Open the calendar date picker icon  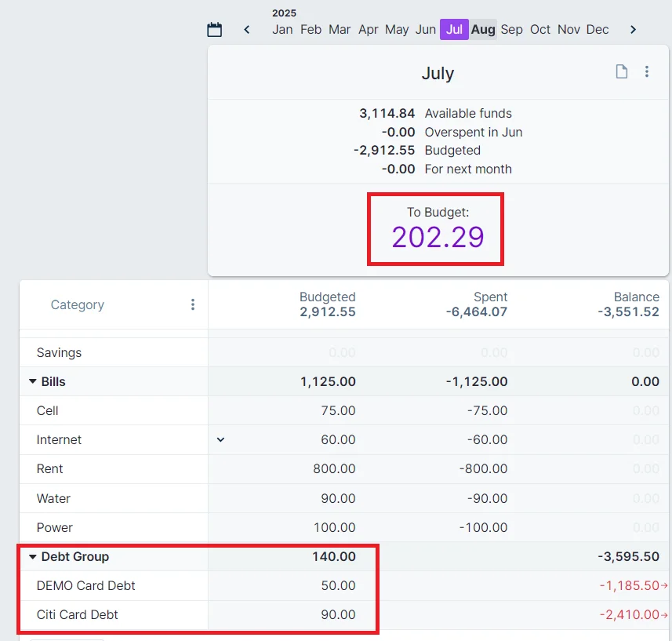pyautogui.click(x=214, y=30)
